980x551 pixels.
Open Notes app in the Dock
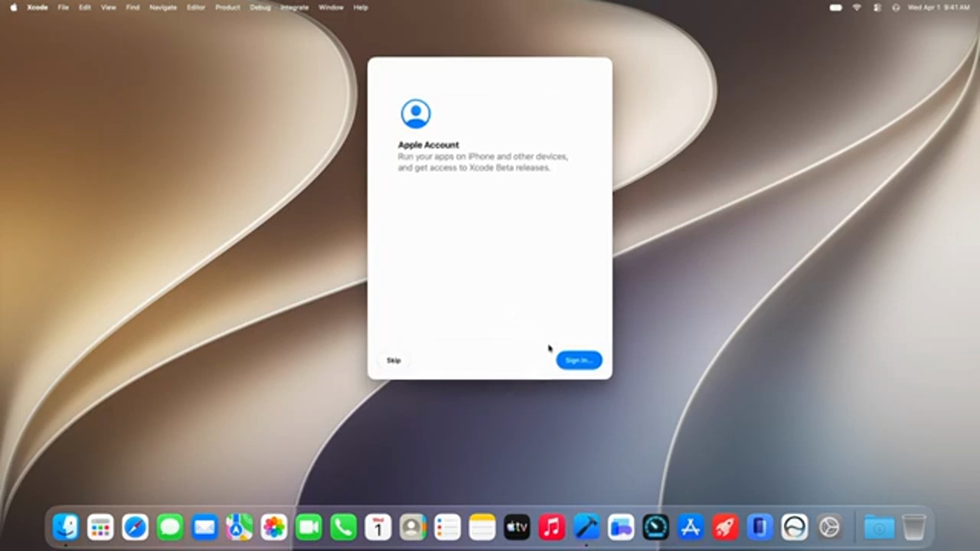pyautogui.click(x=482, y=527)
